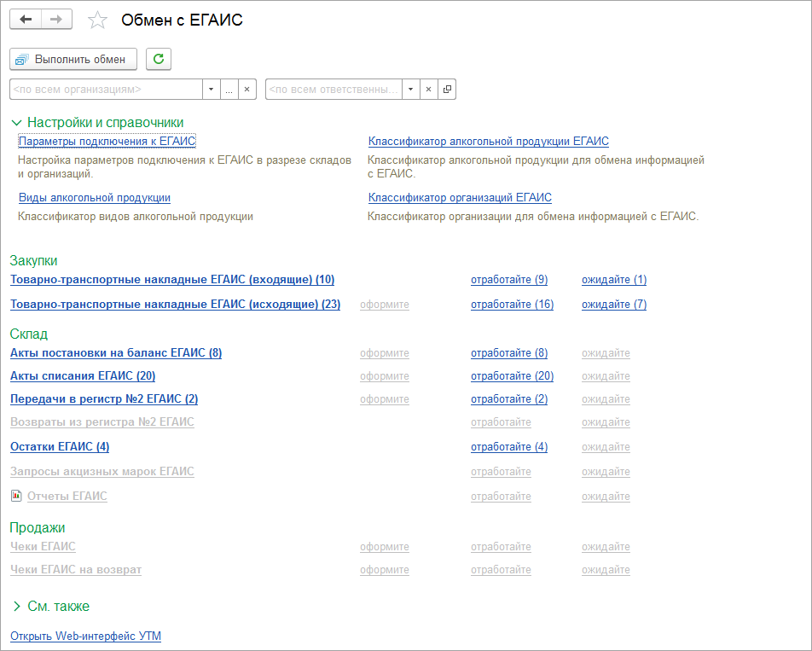Open the responsible persons dropdown arrow
Screen dimensions: 812x651
point(410,89)
